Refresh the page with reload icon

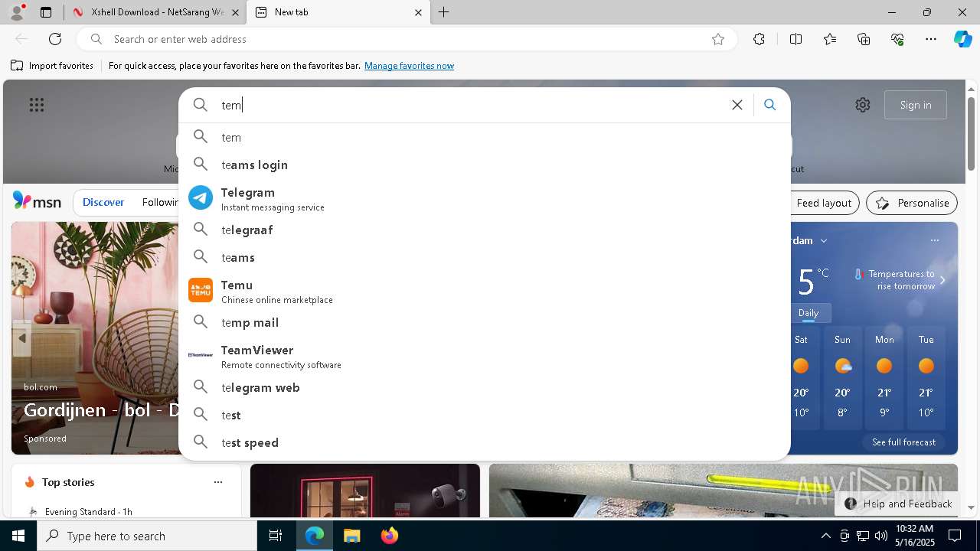click(x=55, y=39)
